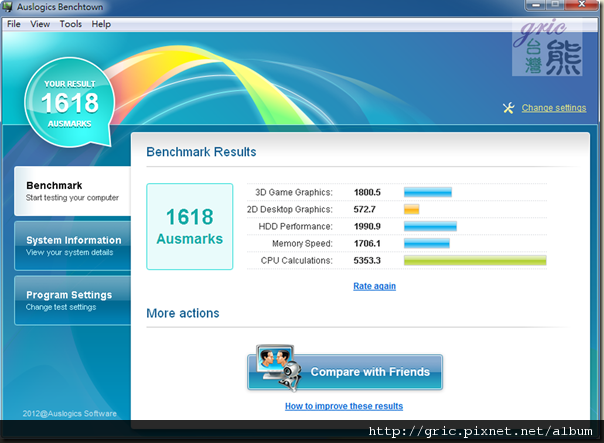This screenshot has width=604, height=443.
Task: Click the HDD Performance label
Action: tap(295, 226)
